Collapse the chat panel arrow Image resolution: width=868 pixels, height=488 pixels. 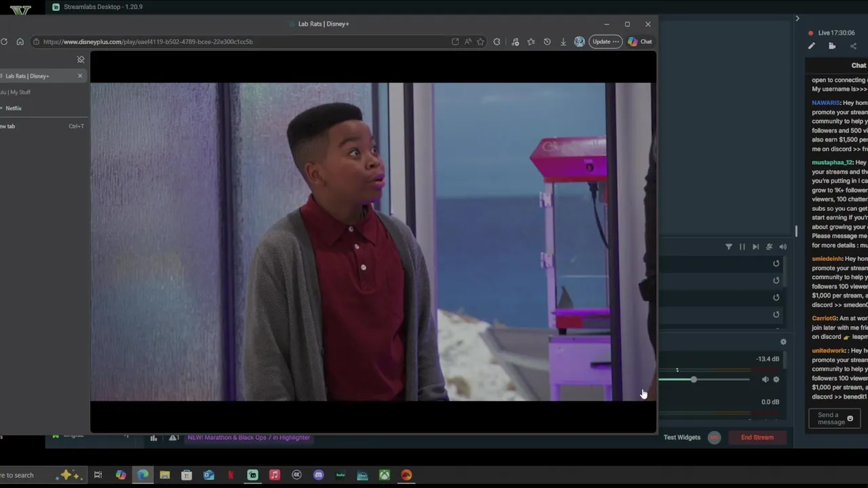tap(797, 18)
